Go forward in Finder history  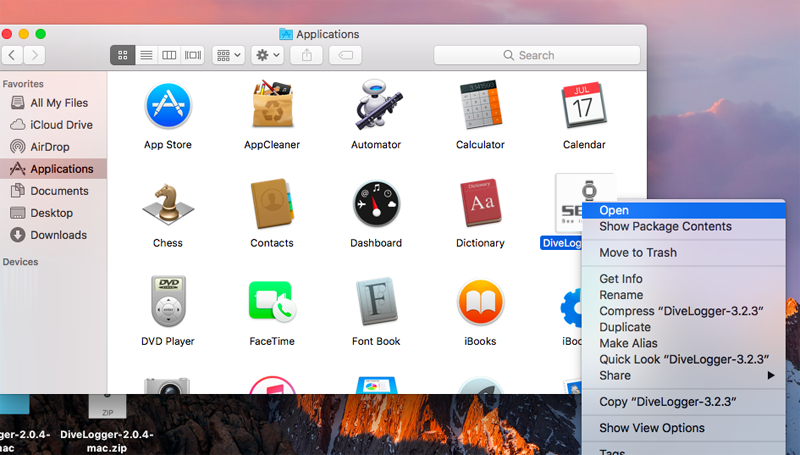[x=34, y=55]
